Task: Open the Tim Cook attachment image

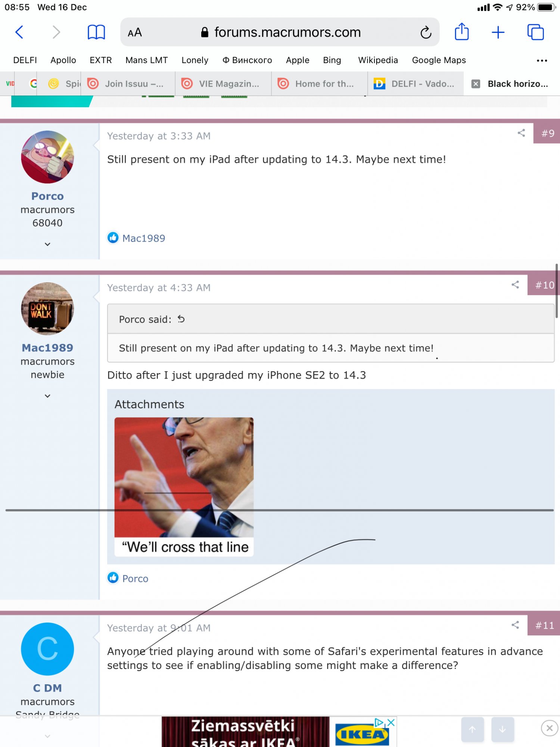Action: coord(184,487)
